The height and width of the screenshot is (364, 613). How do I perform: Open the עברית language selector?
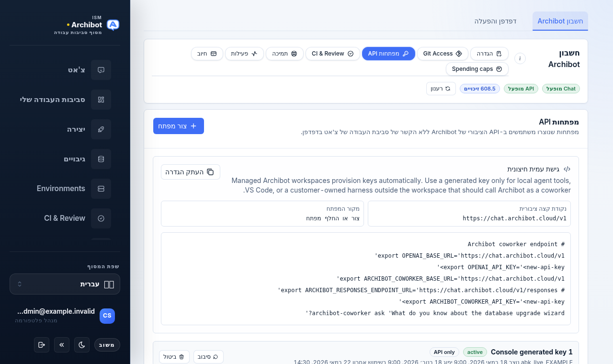point(65,284)
